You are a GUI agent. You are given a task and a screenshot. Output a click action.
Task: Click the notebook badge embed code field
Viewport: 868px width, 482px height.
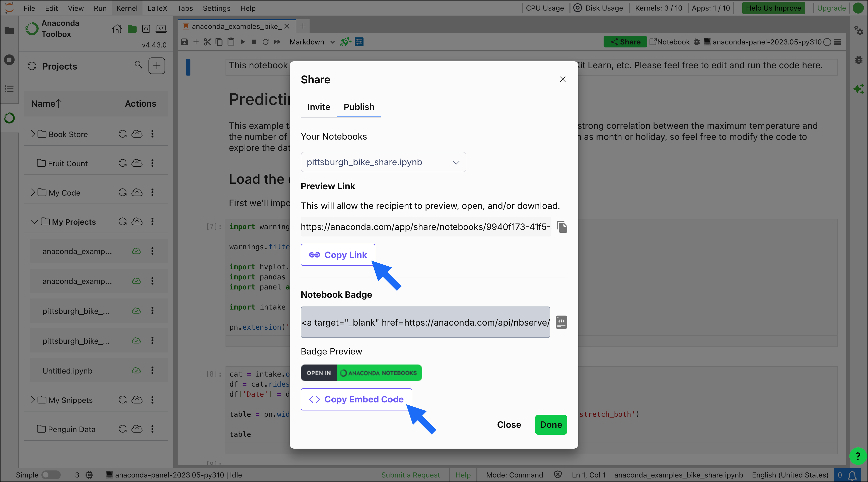(425, 322)
